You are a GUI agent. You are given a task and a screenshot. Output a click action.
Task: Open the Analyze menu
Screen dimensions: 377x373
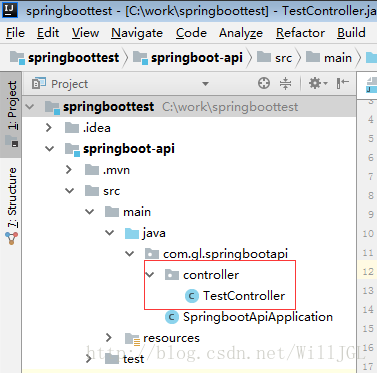pos(241,33)
